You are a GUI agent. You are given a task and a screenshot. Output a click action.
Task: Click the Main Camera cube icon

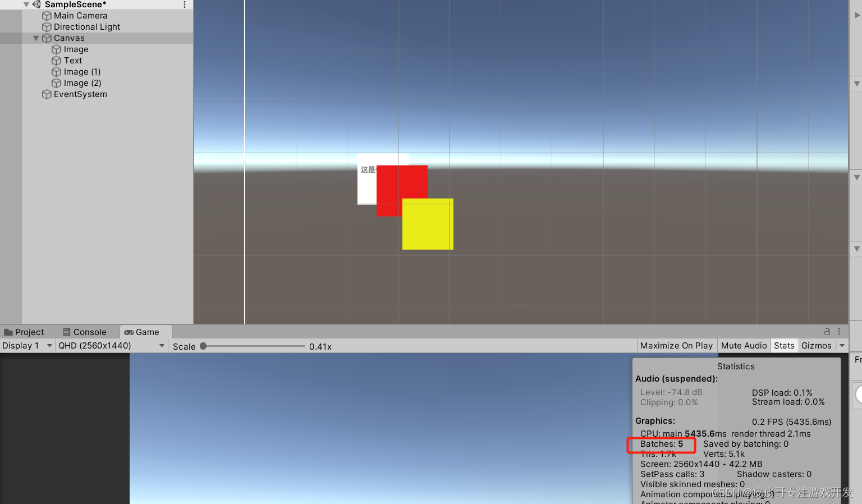[46, 16]
